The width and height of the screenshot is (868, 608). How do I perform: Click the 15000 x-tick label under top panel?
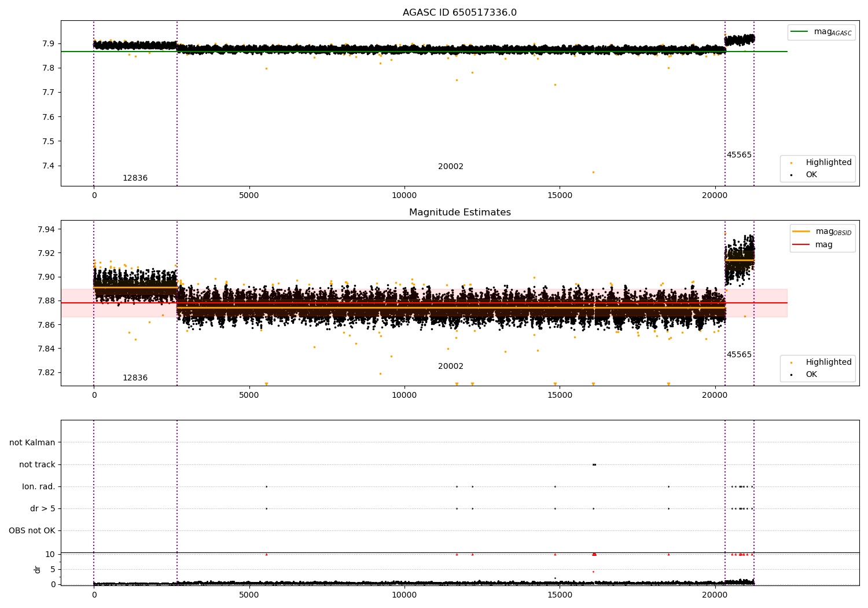coord(560,196)
